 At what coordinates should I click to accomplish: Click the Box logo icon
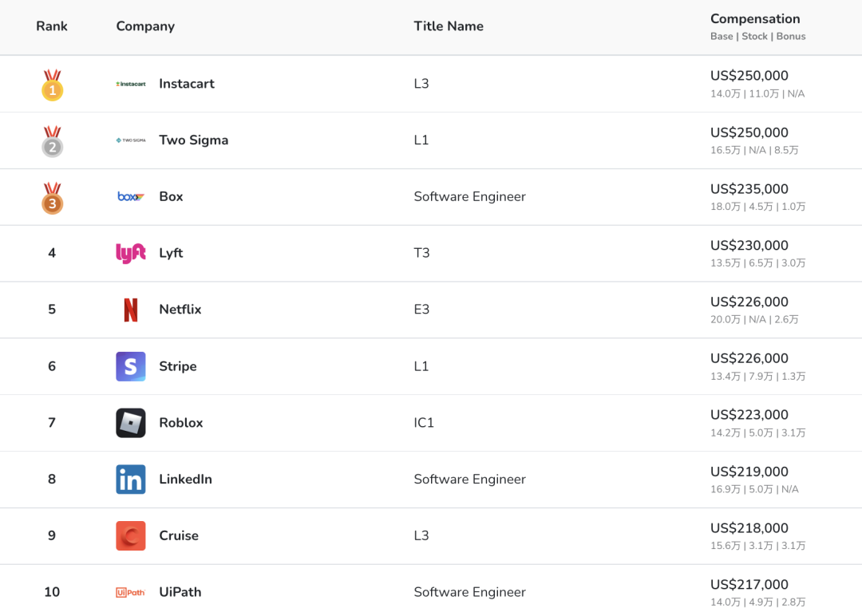(131, 197)
